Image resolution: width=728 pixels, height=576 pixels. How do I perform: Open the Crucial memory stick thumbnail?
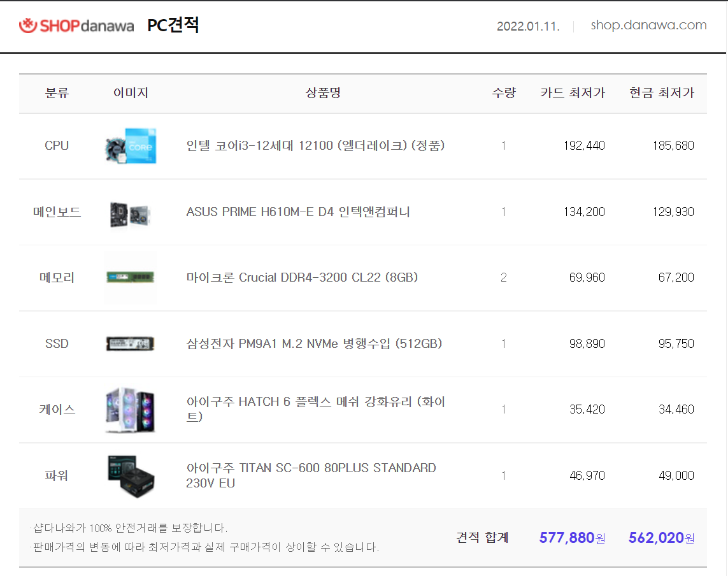(x=131, y=278)
